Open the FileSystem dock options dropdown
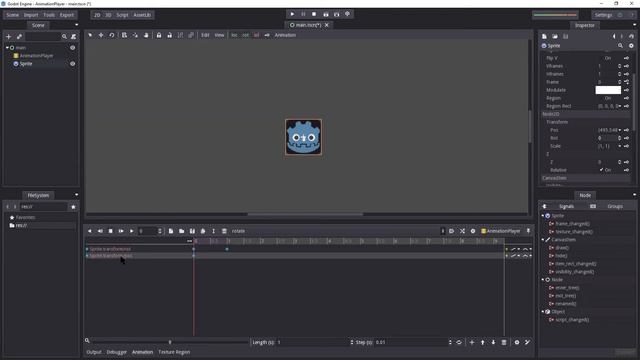Image resolution: width=640 pixels, height=360 pixels. (x=76, y=195)
